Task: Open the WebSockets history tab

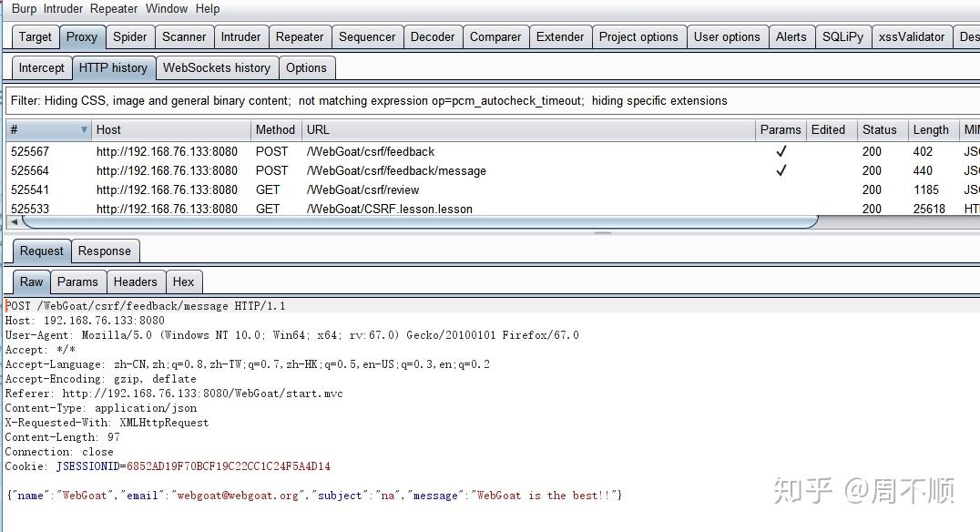Action: [216, 67]
